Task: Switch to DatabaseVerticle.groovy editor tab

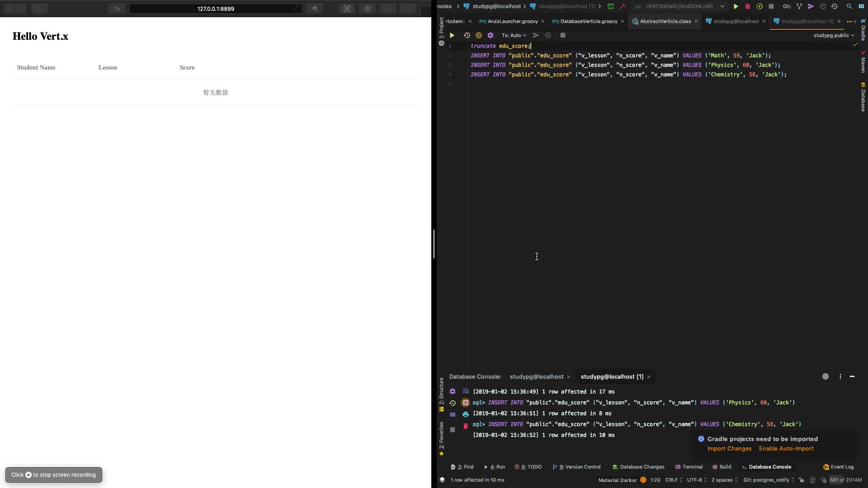Action: click(x=588, y=21)
